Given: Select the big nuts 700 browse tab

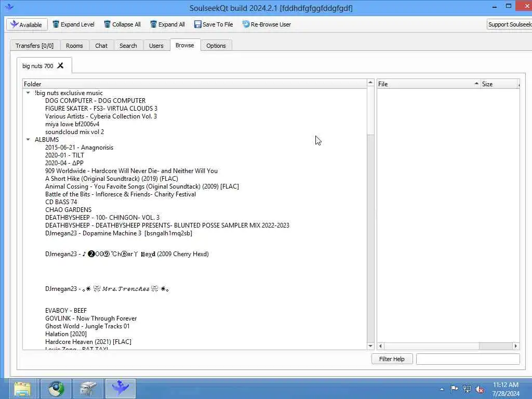Looking at the screenshot, I should 37,66.
